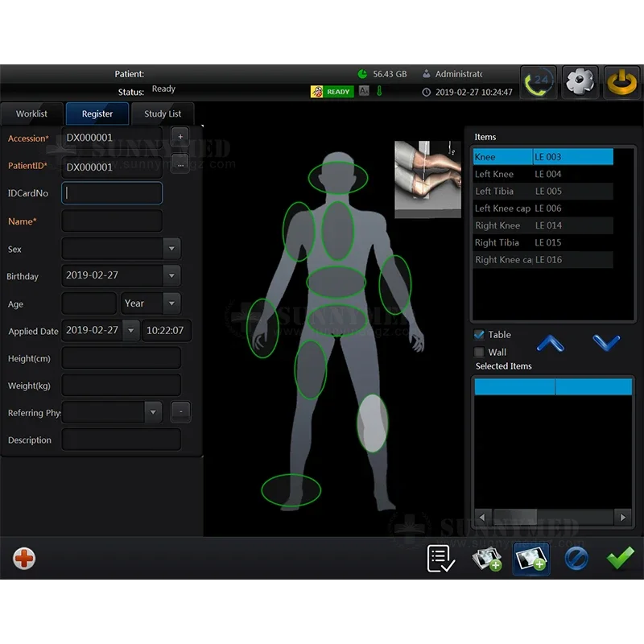Open the Applied Date dropdown
This screenshot has width=644, height=644.
pyautogui.click(x=130, y=330)
